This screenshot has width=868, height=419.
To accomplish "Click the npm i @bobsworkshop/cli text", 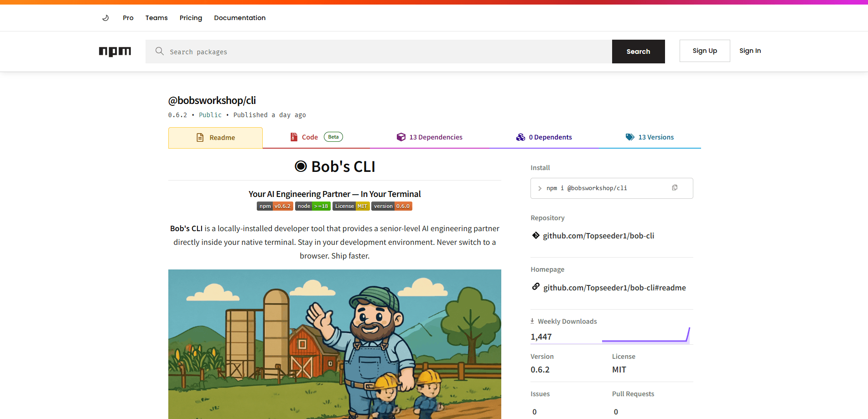I will pyautogui.click(x=587, y=188).
